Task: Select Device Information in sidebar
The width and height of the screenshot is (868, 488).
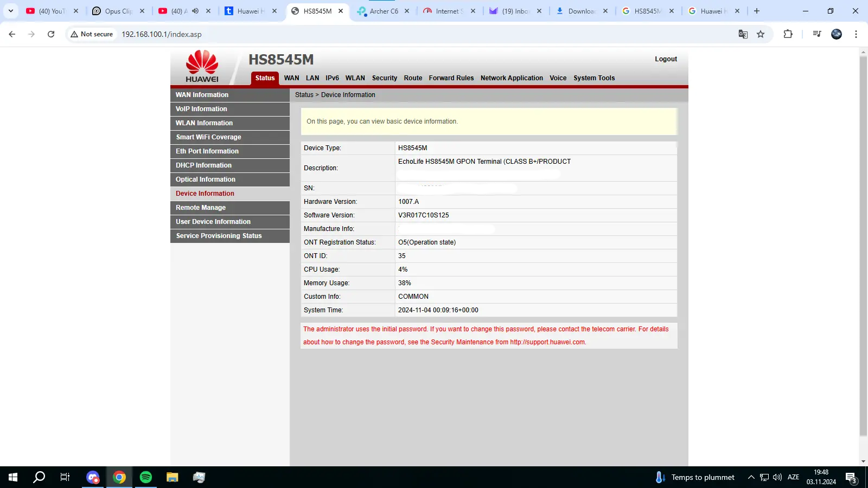Action: 230,194
